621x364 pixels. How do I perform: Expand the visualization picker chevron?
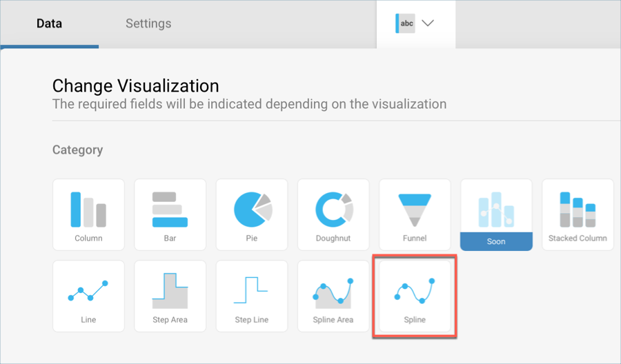428,23
